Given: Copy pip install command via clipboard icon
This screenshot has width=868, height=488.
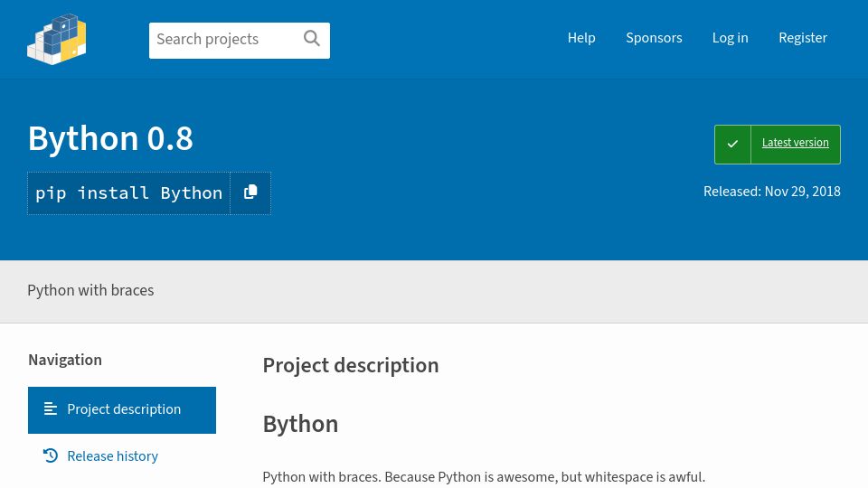Looking at the screenshot, I should 250,192.
